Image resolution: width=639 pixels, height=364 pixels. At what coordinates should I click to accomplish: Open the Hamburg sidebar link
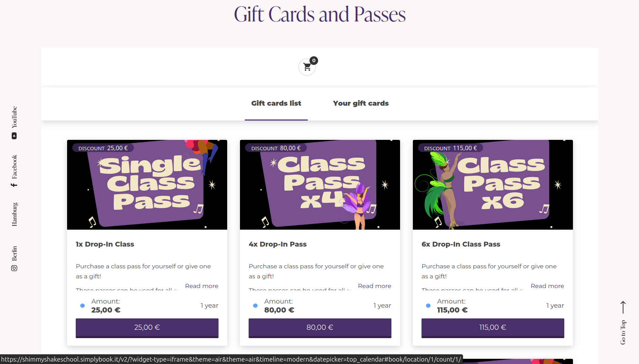coord(14,214)
